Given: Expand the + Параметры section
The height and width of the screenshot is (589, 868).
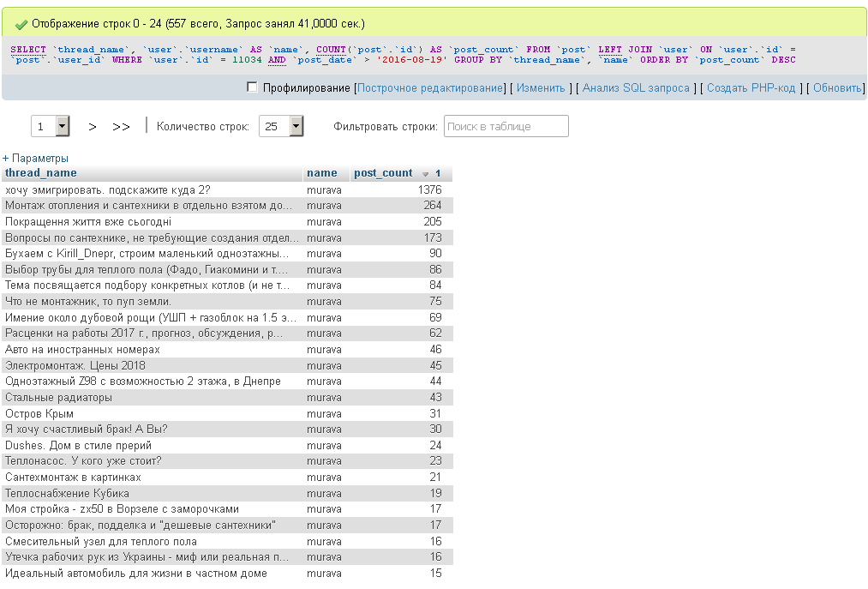Looking at the screenshot, I should pyautogui.click(x=35, y=159).
